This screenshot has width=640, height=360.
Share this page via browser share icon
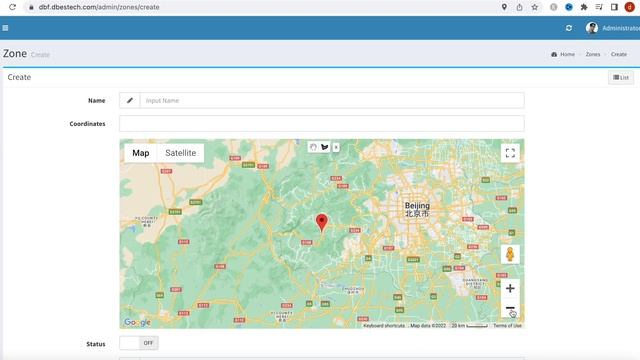click(x=519, y=7)
